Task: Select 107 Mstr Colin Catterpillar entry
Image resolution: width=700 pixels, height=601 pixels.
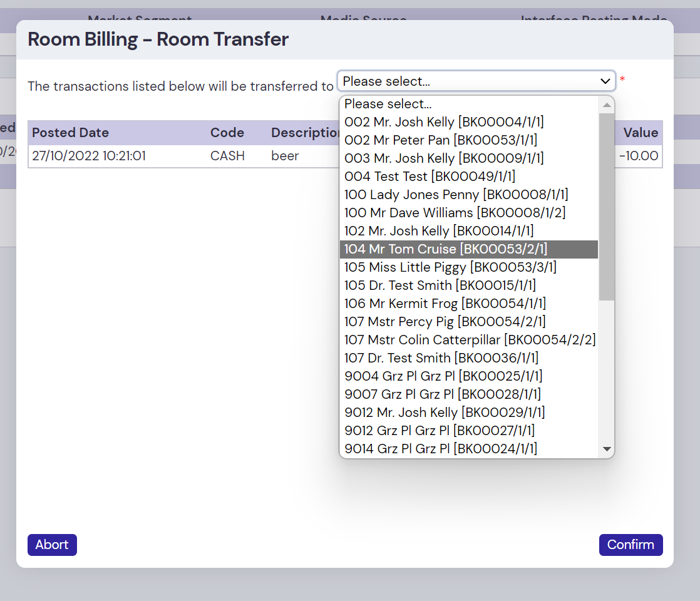Action: point(470,340)
